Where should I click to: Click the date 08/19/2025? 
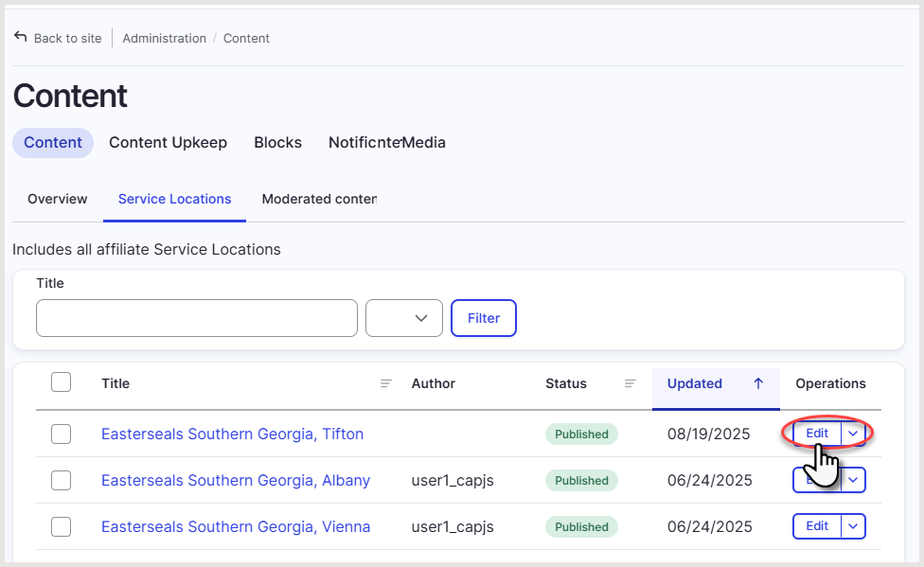coord(709,434)
